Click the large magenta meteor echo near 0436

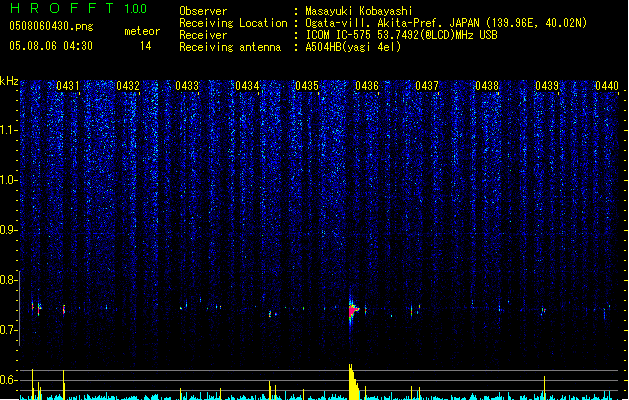click(x=353, y=311)
